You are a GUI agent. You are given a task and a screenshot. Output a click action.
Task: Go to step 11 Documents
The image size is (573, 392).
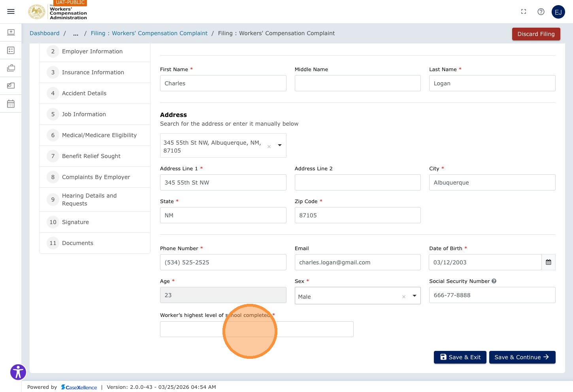pos(95,243)
